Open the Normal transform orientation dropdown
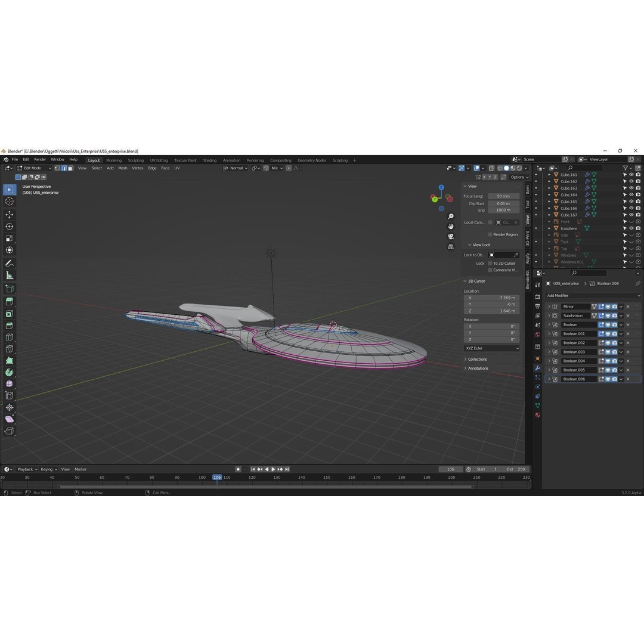Image resolution: width=644 pixels, height=644 pixels. click(x=236, y=168)
